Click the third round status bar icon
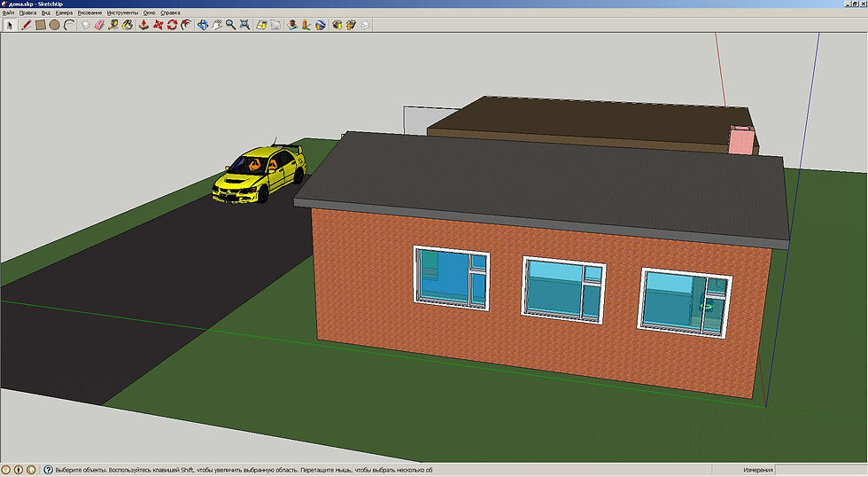The image size is (868, 477). pyautogui.click(x=30, y=470)
